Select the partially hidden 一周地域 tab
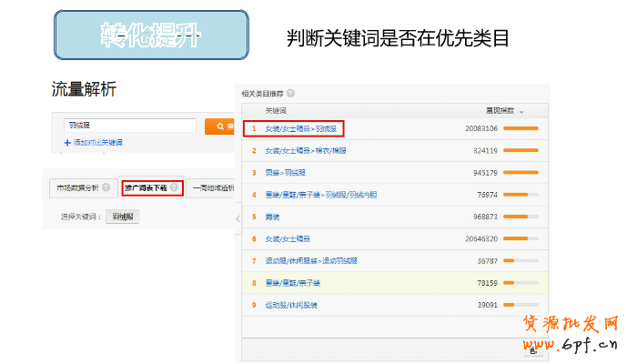 click(213, 188)
